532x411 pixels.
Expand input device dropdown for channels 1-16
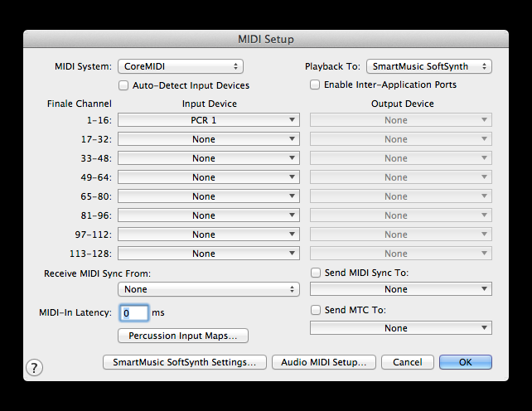coord(208,120)
